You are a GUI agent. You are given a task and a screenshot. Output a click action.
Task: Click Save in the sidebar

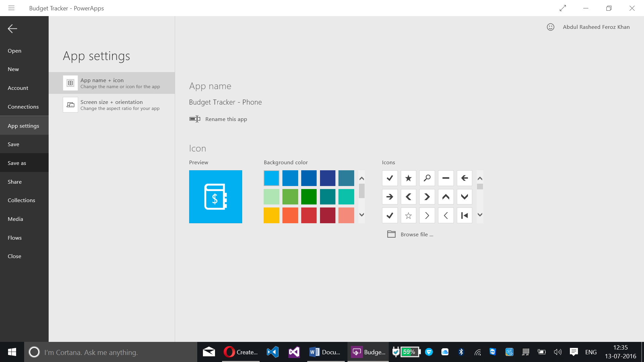pyautogui.click(x=24, y=144)
